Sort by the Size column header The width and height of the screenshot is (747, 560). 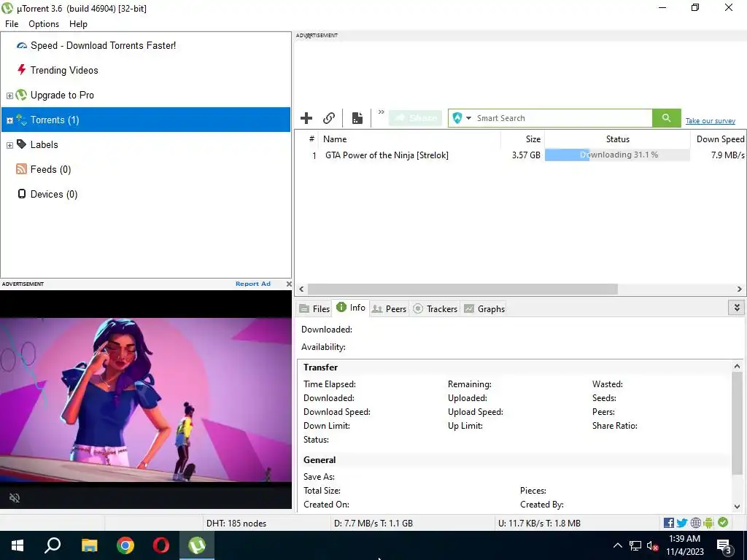coord(522,139)
